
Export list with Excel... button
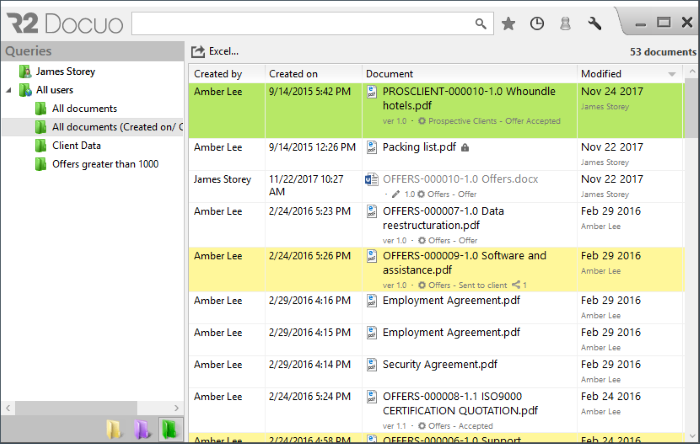[215, 52]
